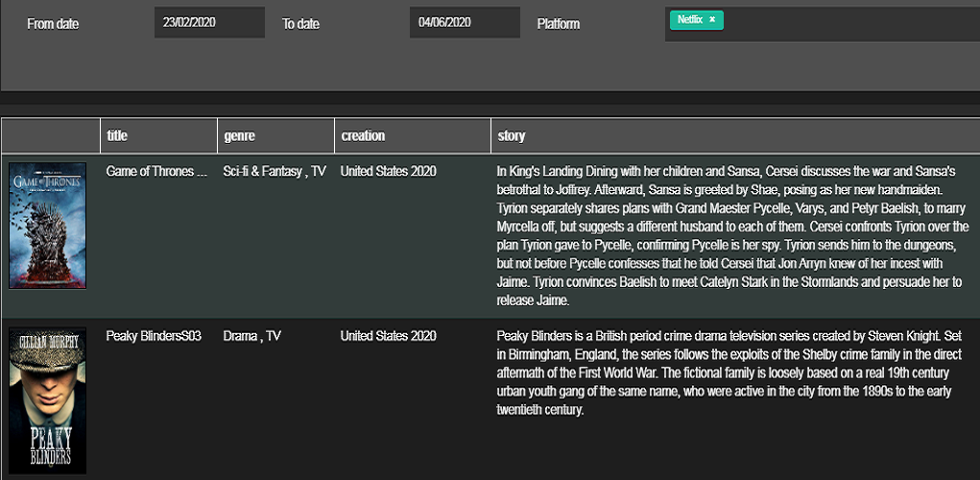The height and width of the screenshot is (480, 980).
Task: Select the Game of Thrones story text
Action: pyautogui.click(x=732, y=235)
